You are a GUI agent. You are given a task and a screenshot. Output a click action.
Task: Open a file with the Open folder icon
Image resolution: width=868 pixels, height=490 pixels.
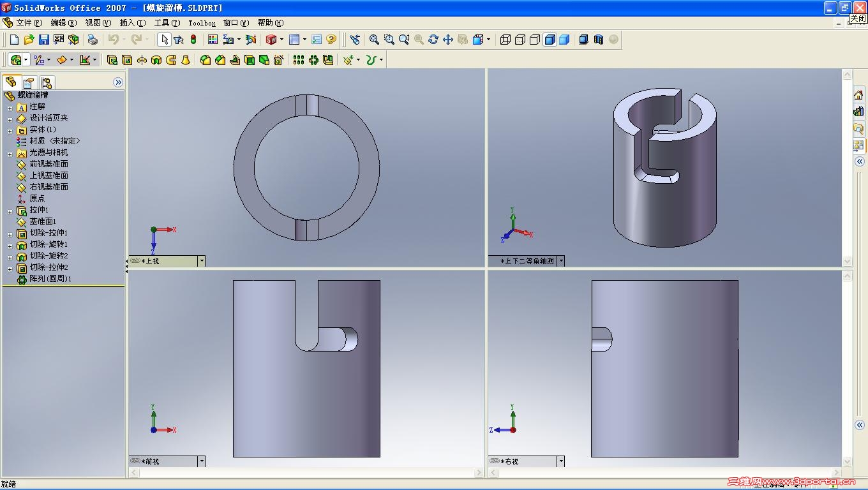tap(29, 40)
